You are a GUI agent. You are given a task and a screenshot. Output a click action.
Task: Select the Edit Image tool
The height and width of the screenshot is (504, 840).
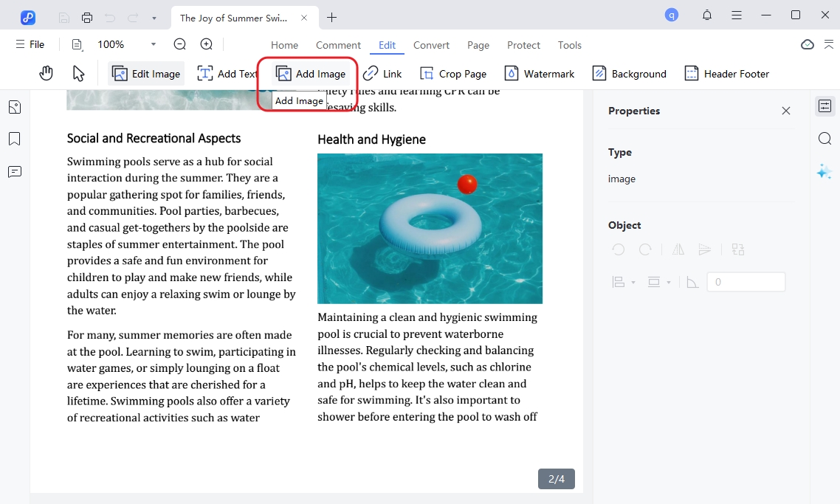coord(145,73)
